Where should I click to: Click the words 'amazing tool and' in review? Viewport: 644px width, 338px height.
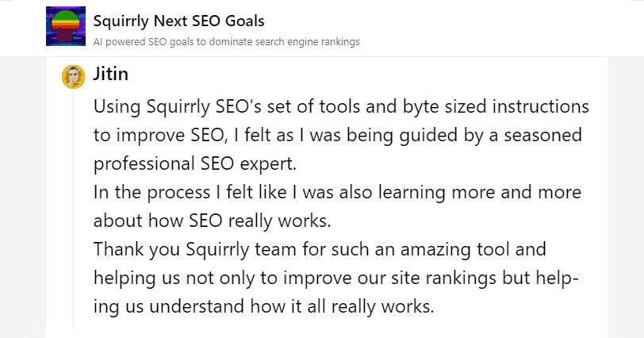(473, 250)
